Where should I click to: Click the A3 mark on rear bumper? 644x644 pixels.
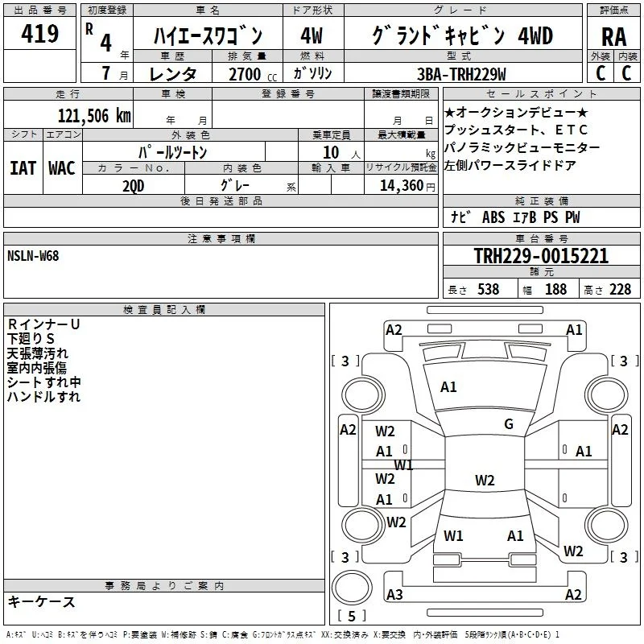click(394, 594)
